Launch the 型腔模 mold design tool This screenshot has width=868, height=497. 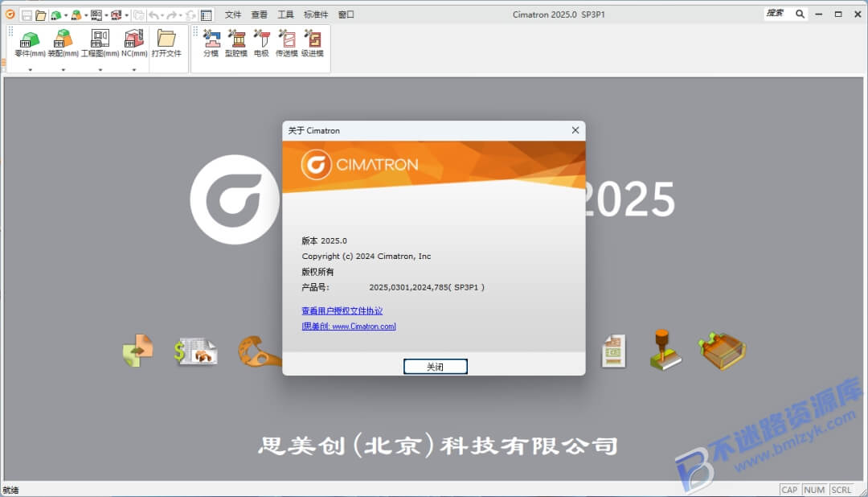point(236,43)
